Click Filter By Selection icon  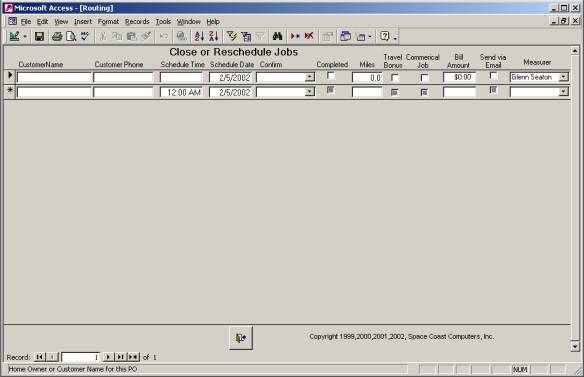click(x=232, y=36)
